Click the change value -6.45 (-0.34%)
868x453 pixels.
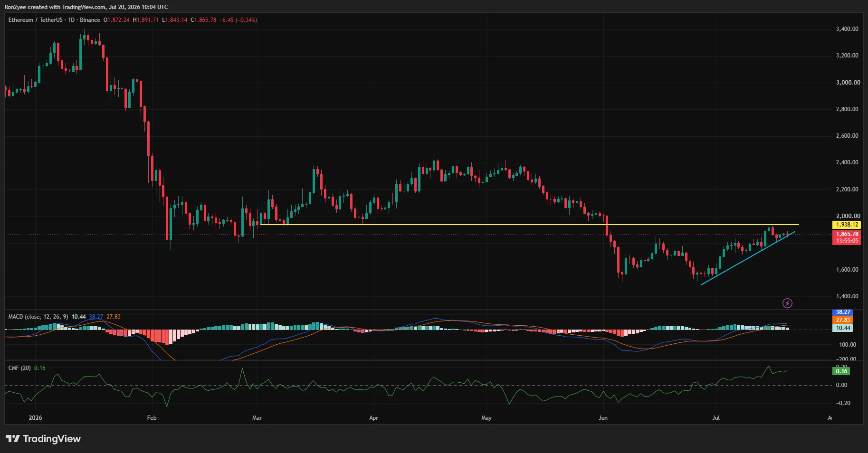click(238, 20)
